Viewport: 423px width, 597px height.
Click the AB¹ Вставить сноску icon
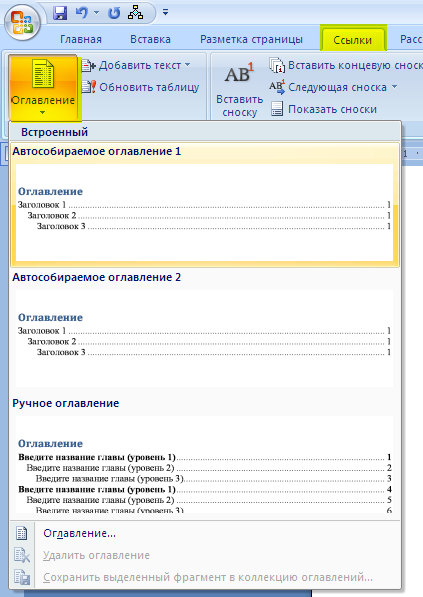tap(239, 73)
